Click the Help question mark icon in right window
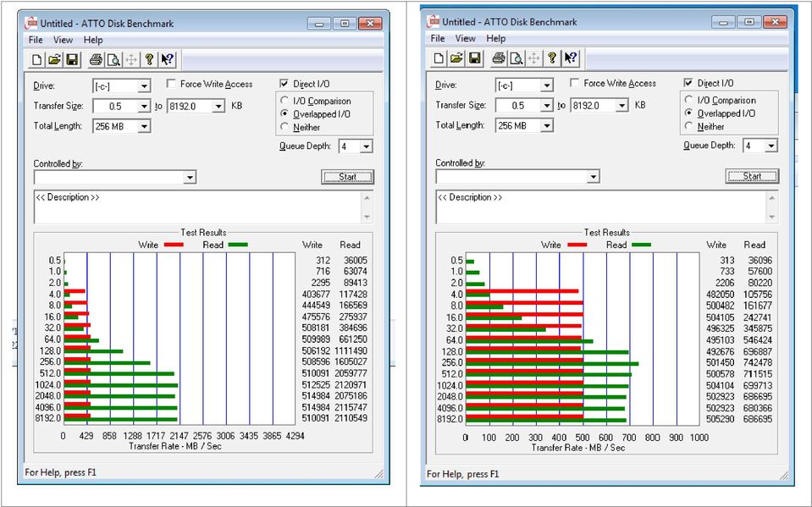 [552, 58]
